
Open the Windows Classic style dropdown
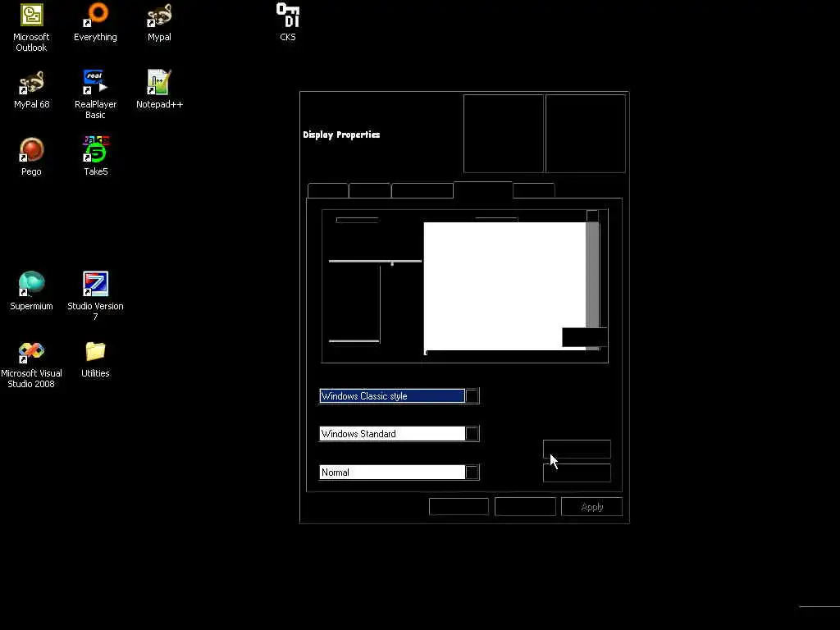click(x=399, y=396)
